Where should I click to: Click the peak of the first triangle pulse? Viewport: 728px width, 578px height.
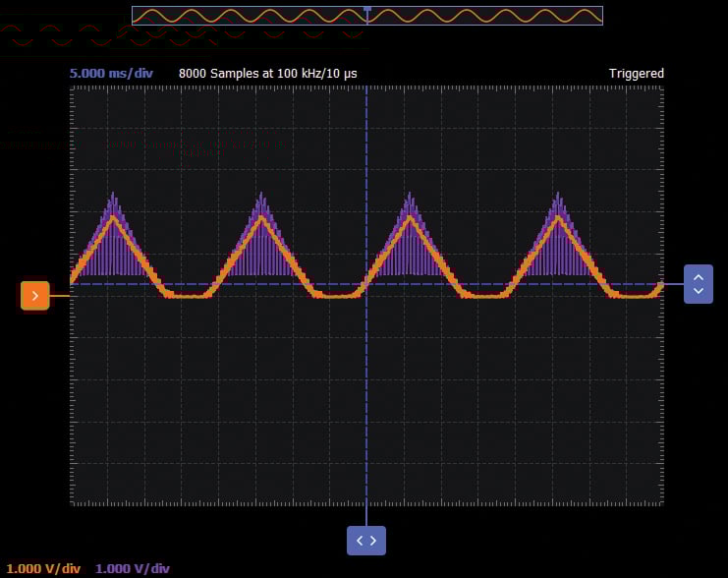(114, 216)
